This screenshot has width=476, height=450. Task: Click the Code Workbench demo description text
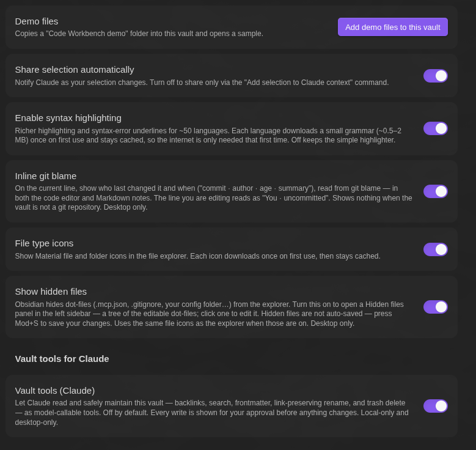pyautogui.click(x=139, y=34)
